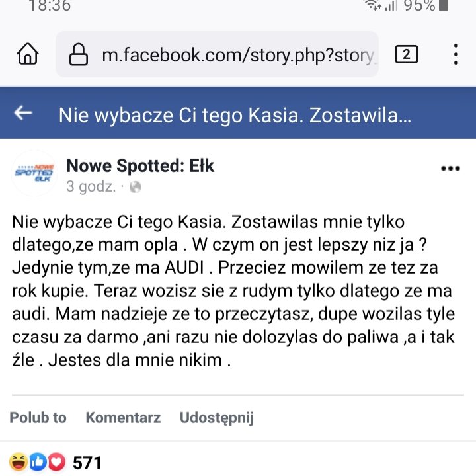Open the Nowe Spotted: Ełk page link

[x=140, y=165]
